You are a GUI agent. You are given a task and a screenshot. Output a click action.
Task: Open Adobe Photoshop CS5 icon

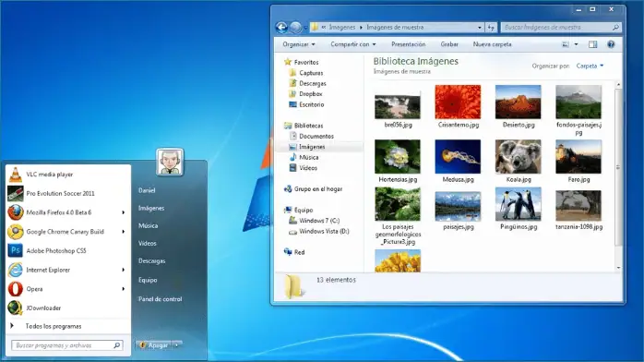tap(15, 250)
